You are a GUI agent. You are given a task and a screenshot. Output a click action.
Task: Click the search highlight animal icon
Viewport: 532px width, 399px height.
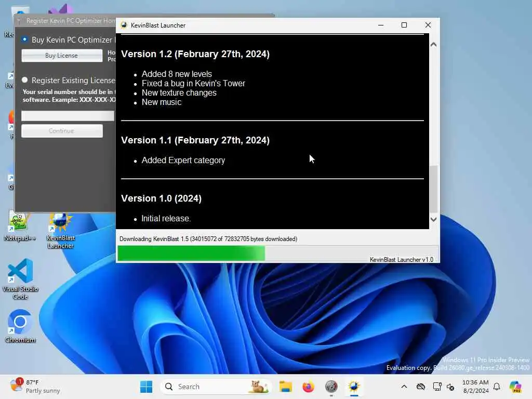coord(259,387)
